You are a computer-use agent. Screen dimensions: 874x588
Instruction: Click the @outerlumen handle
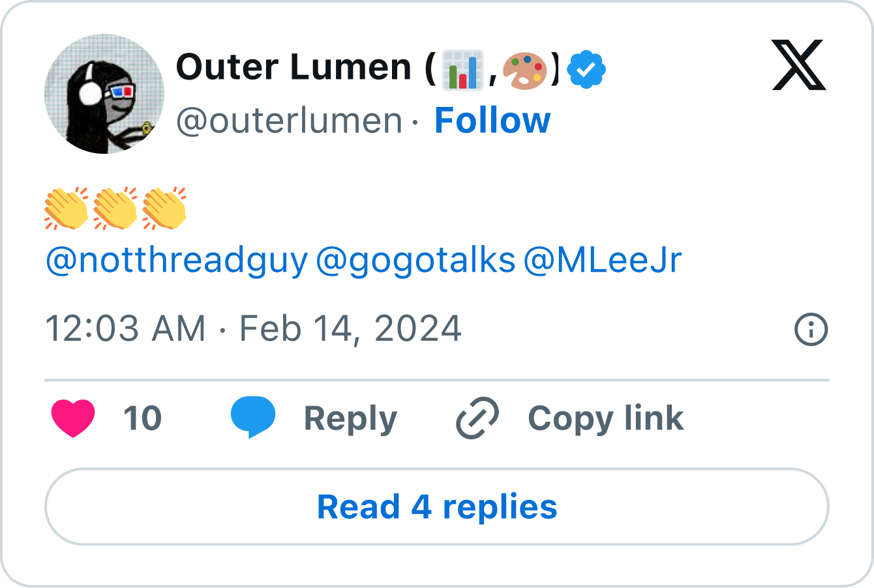coord(290,121)
